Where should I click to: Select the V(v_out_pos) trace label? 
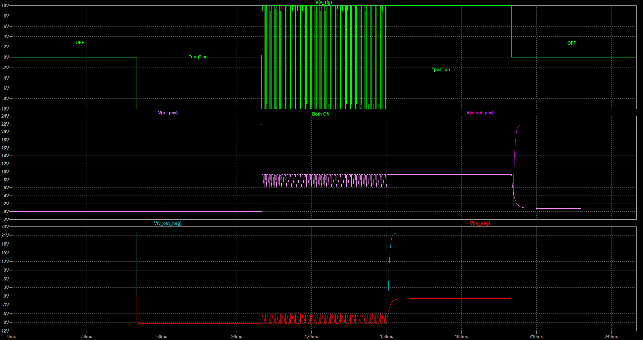(480, 113)
